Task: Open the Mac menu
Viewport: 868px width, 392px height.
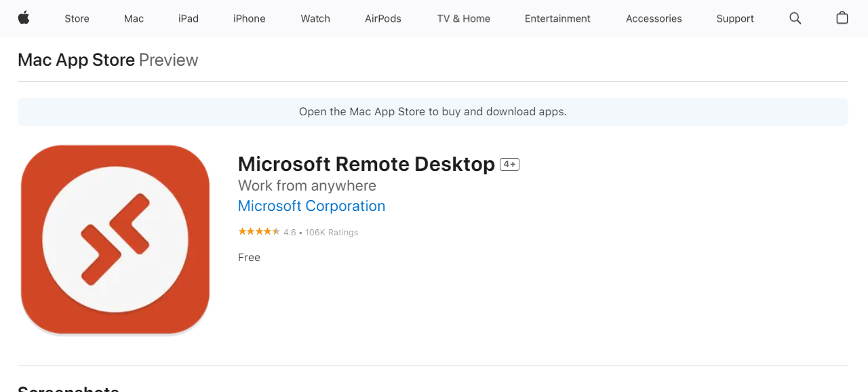Action: tap(134, 18)
